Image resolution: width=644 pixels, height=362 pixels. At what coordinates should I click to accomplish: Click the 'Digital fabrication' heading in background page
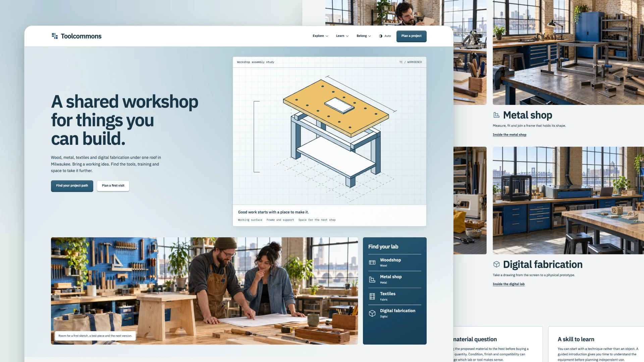tap(542, 264)
